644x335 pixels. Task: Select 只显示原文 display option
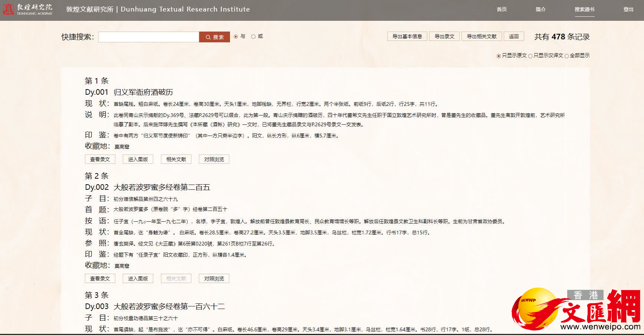click(499, 56)
